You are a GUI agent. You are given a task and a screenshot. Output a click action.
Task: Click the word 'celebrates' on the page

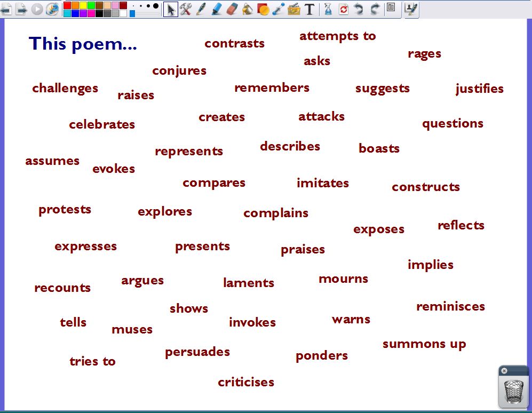coord(102,125)
